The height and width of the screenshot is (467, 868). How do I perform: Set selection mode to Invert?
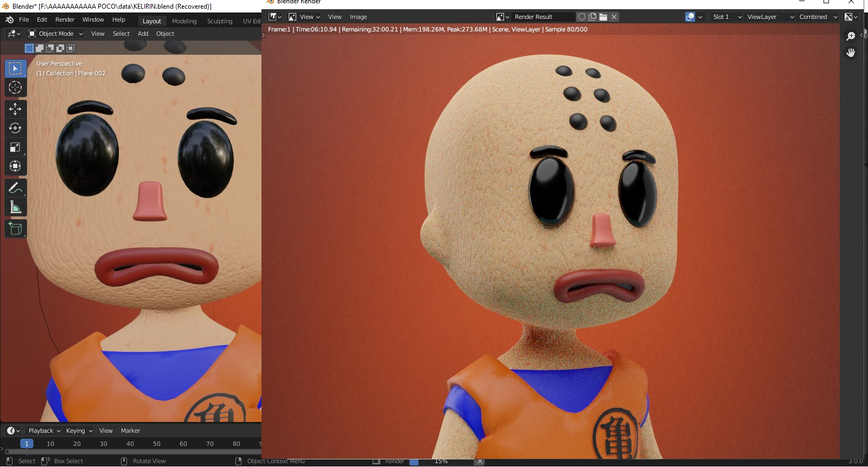click(60, 48)
